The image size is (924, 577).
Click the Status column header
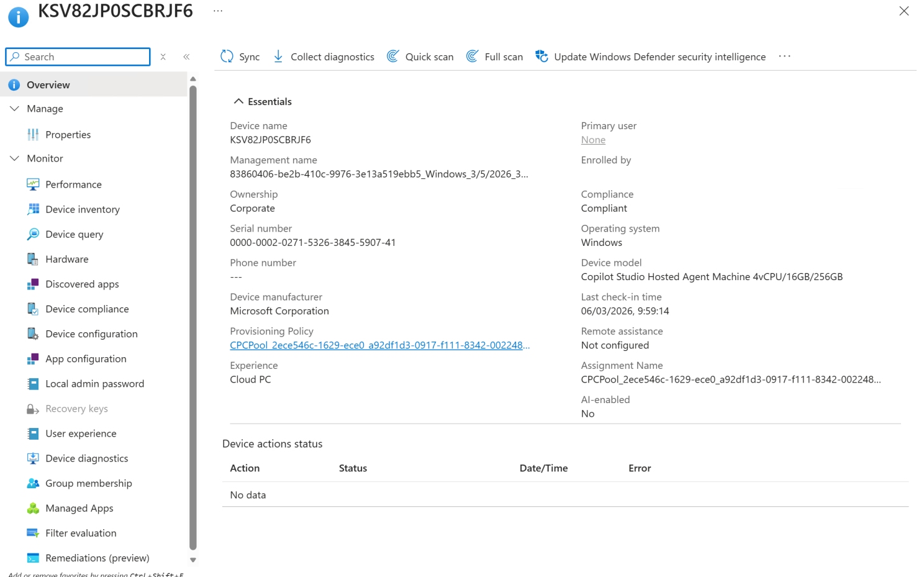[x=353, y=468]
